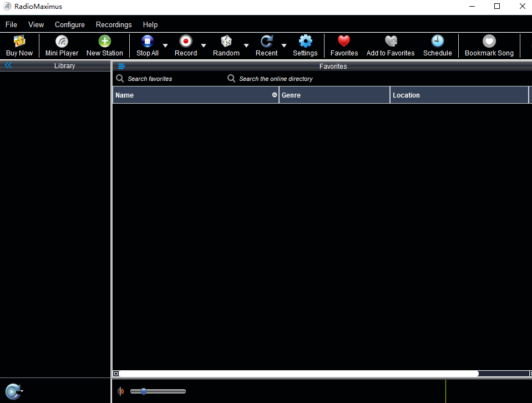Open the Record options dropdown
Image resolution: width=532 pixels, height=403 pixels.
(x=203, y=45)
